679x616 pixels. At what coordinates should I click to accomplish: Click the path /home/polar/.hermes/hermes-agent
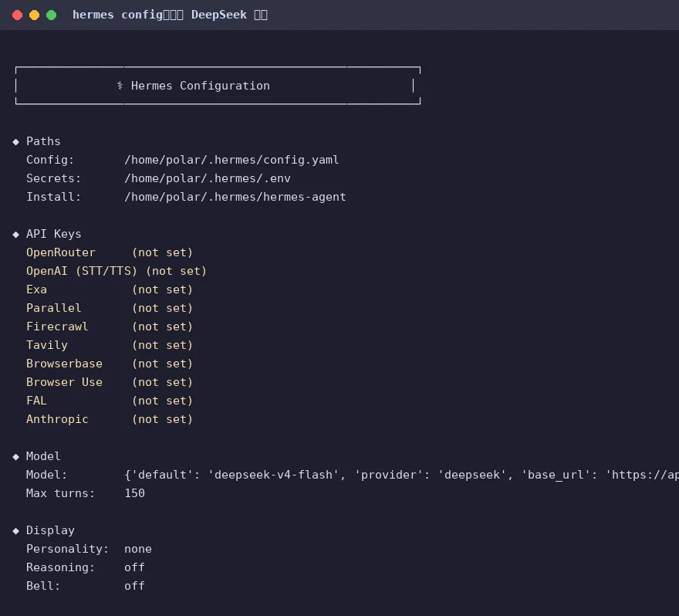click(x=235, y=197)
